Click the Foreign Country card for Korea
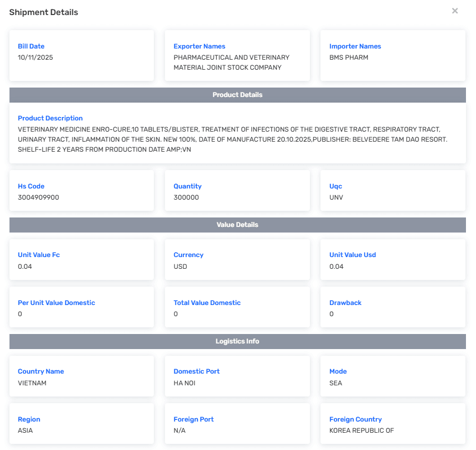 [x=392, y=424]
